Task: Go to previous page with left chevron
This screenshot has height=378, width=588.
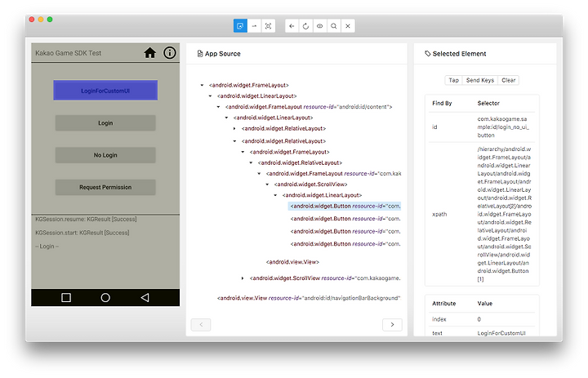Action: click(x=201, y=324)
